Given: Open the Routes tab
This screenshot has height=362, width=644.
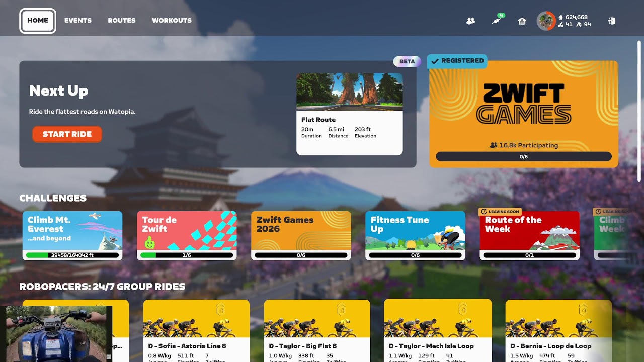Looking at the screenshot, I should pyautogui.click(x=122, y=21).
